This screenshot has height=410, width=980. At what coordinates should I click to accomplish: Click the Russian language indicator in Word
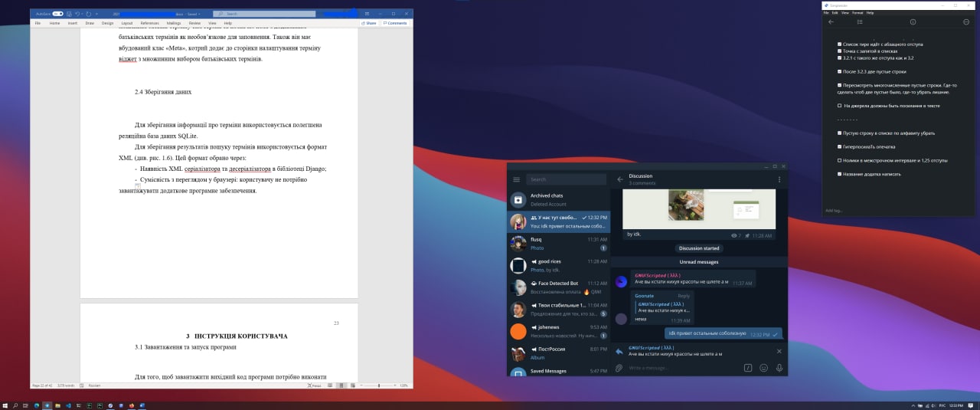(x=95, y=385)
